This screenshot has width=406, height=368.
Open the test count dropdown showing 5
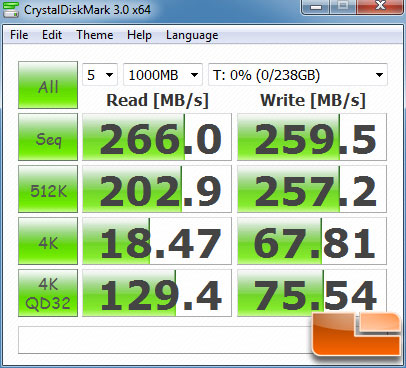pyautogui.click(x=100, y=75)
